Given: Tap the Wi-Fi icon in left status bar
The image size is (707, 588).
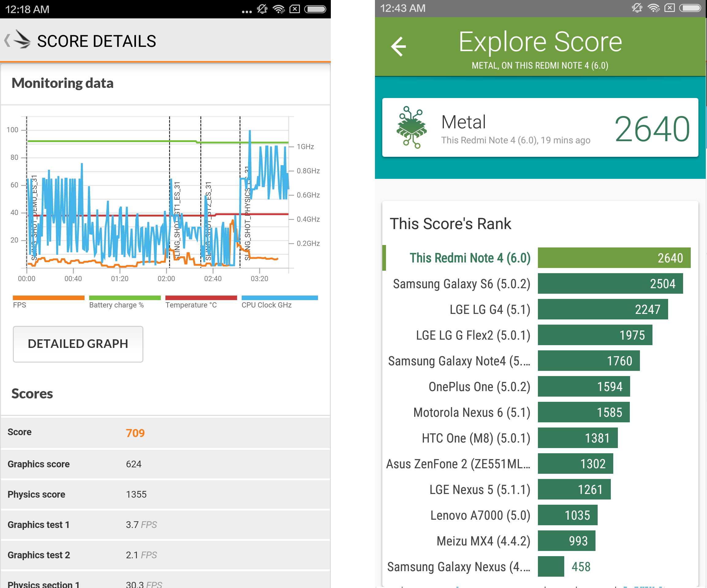Looking at the screenshot, I should click(x=279, y=9).
